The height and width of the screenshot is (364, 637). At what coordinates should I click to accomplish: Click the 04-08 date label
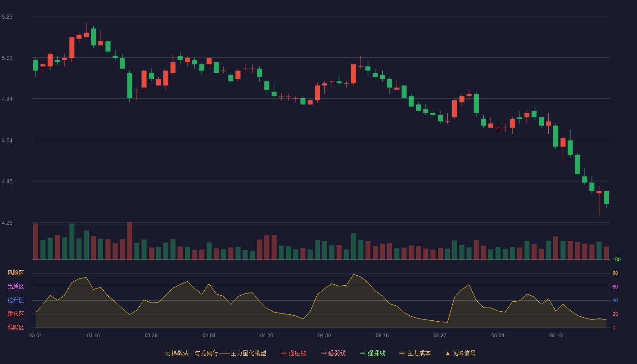tap(209, 335)
